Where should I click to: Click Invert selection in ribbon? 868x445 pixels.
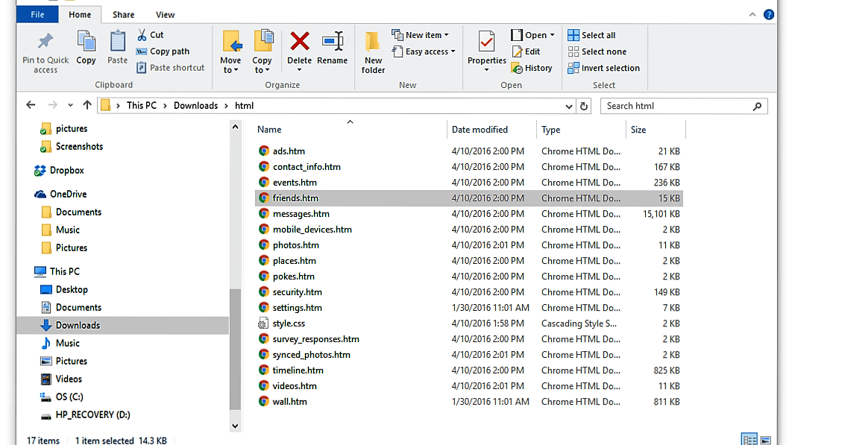pyautogui.click(x=604, y=68)
